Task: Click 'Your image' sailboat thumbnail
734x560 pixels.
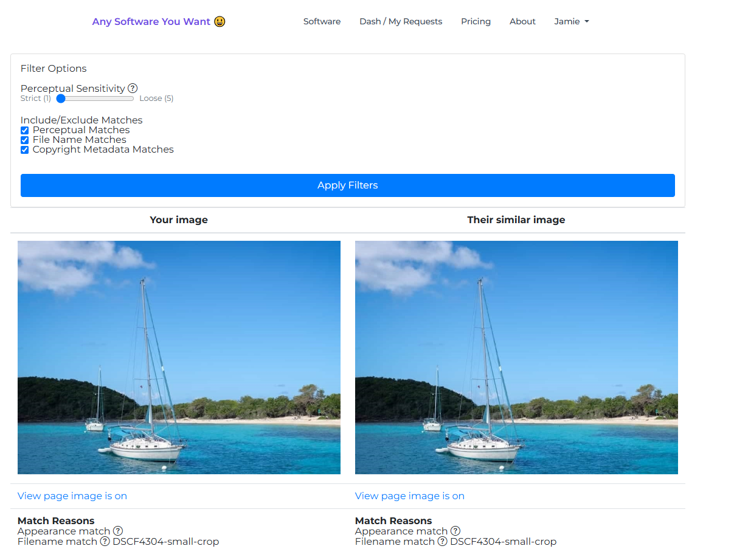Action: point(179,358)
